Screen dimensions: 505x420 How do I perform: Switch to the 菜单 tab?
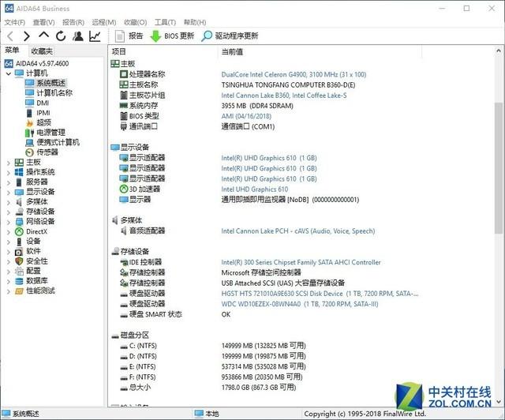[x=12, y=51]
